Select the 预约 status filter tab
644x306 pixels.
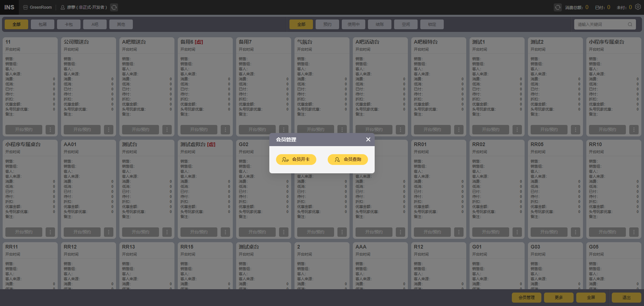pos(327,24)
